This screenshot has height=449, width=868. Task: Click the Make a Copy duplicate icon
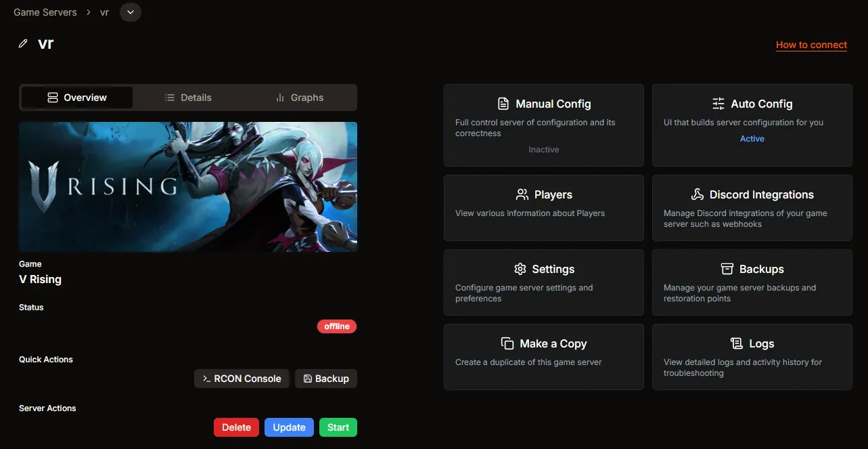point(507,343)
